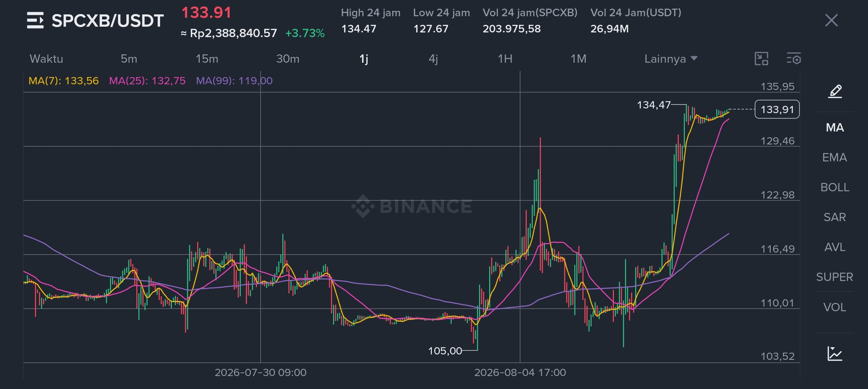Open chart indicator settings icon
The width and height of the screenshot is (868, 389).
click(x=793, y=59)
